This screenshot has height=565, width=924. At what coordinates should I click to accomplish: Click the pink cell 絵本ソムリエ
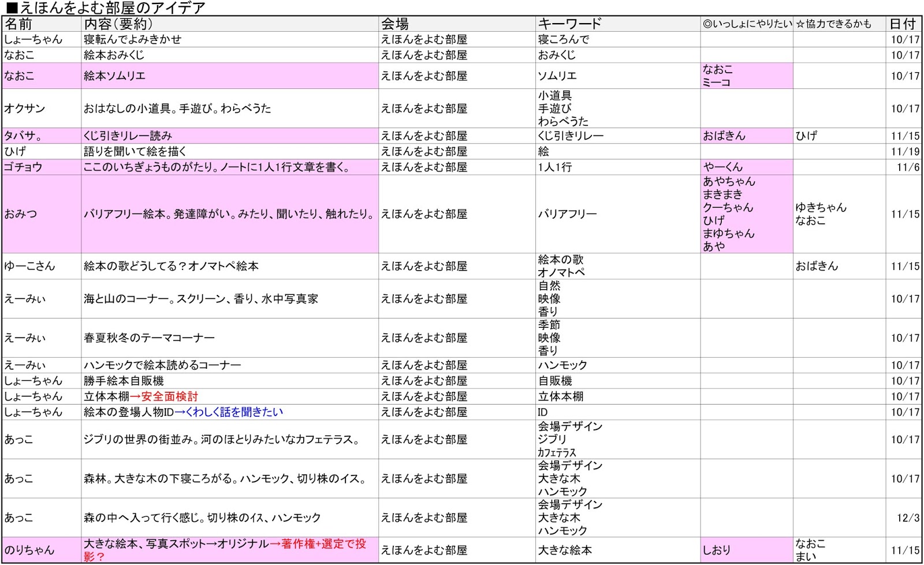click(x=230, y=76)
